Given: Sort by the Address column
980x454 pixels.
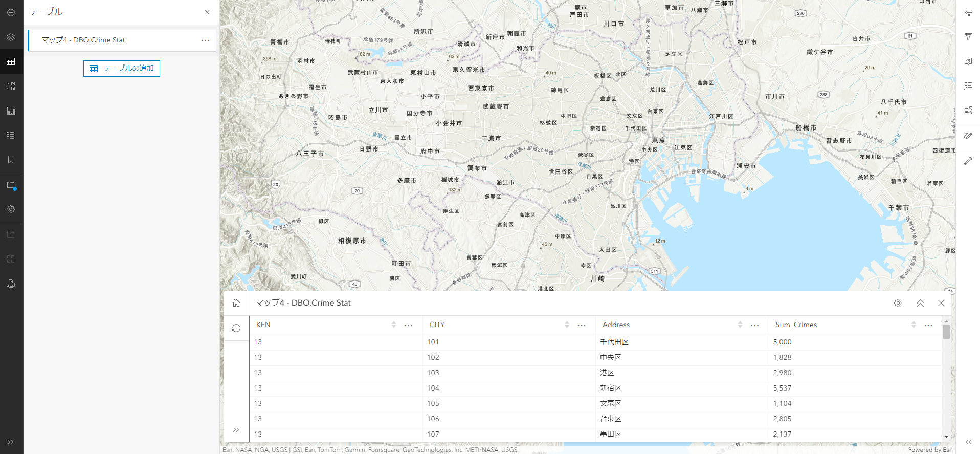Looking at the screenshot, I should (x=740, y=325).
